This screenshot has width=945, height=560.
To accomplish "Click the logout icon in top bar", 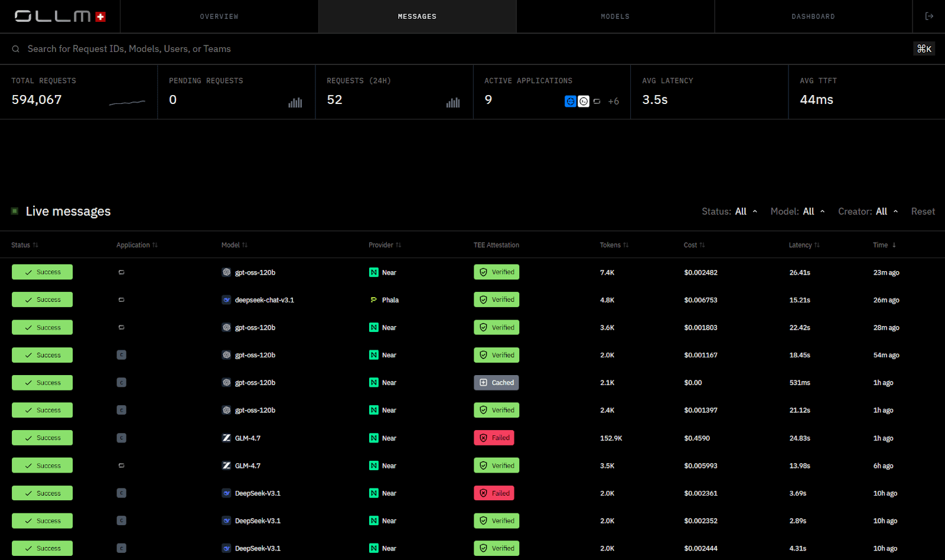I will point(929,17).
